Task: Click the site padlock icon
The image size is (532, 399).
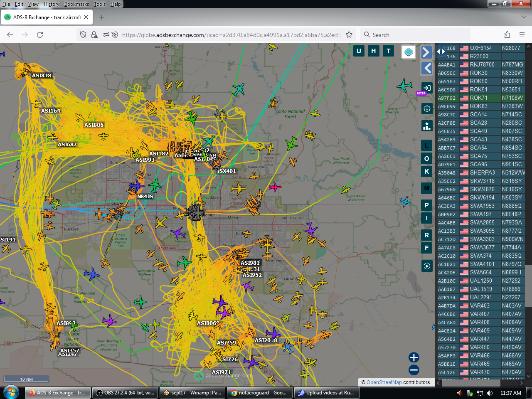Action: pyautogui.click(x=94, y=35)
